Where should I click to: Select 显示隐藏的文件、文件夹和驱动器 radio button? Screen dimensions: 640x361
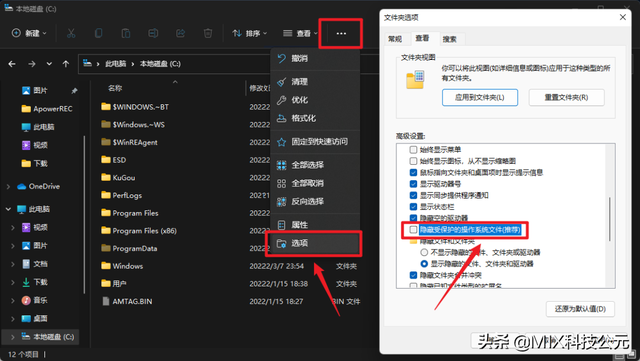pyautogui.click(x=424, y=264)
